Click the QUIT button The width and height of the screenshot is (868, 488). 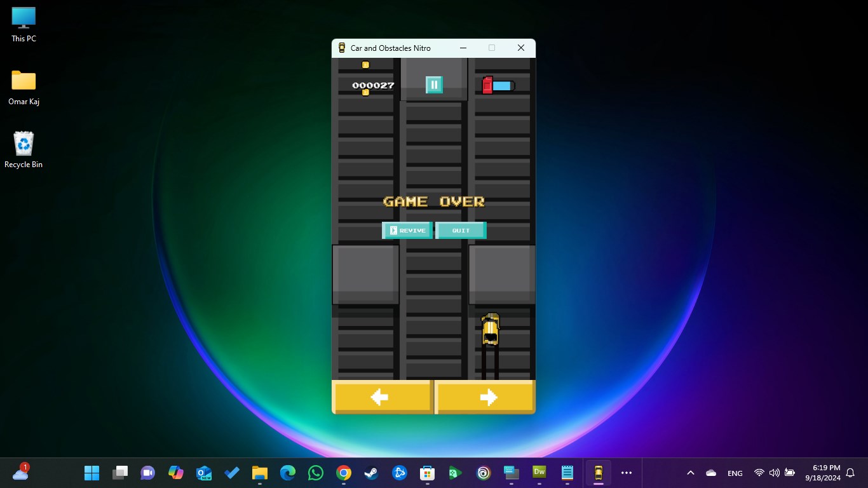coord(461,230)
